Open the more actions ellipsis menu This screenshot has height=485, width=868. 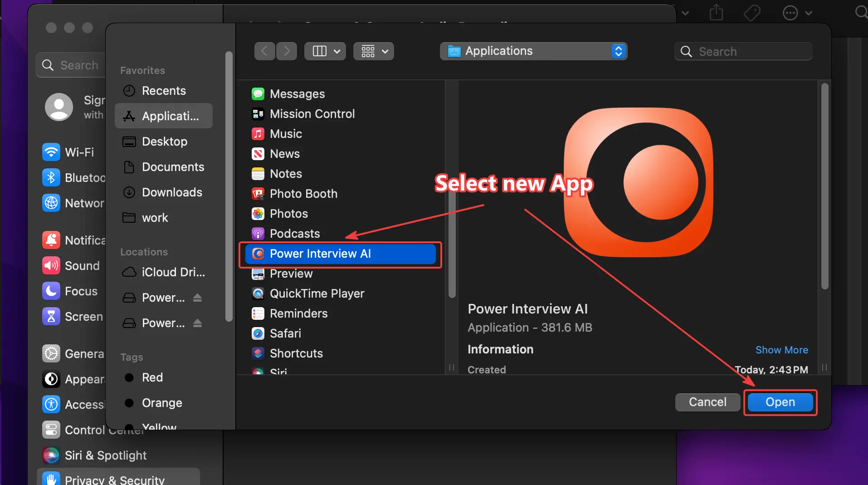click(x=797, y=13)
